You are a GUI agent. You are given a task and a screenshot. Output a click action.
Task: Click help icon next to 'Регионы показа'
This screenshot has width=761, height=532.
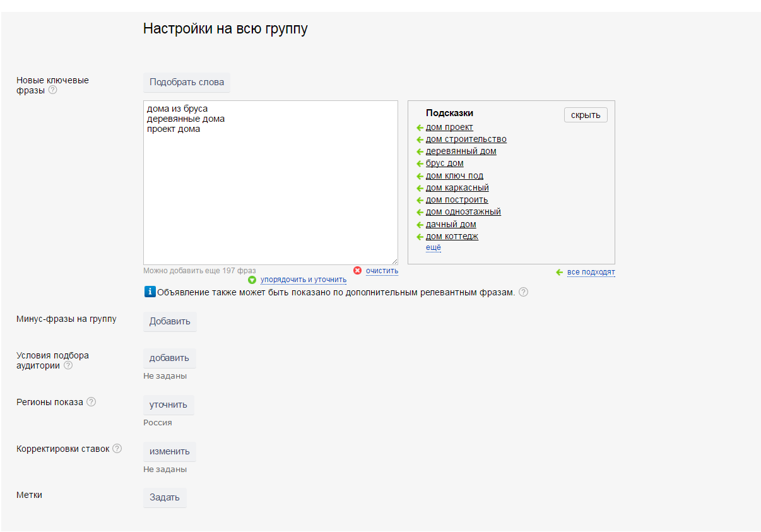click(x=91, y=402)
